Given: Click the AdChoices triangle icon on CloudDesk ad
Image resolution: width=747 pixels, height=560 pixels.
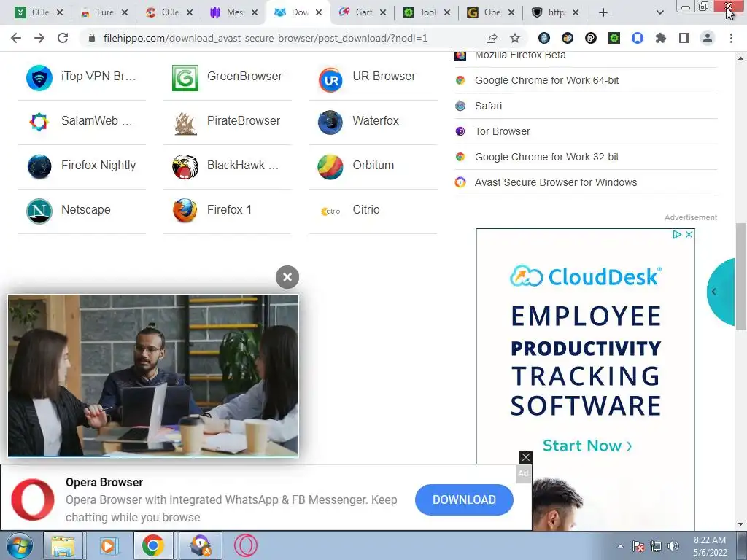Looking at the screenshot, I should click(x=676, y=234).
